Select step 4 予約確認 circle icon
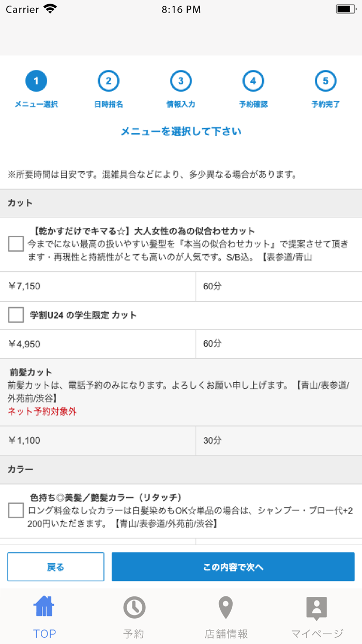 coord(253,80)
